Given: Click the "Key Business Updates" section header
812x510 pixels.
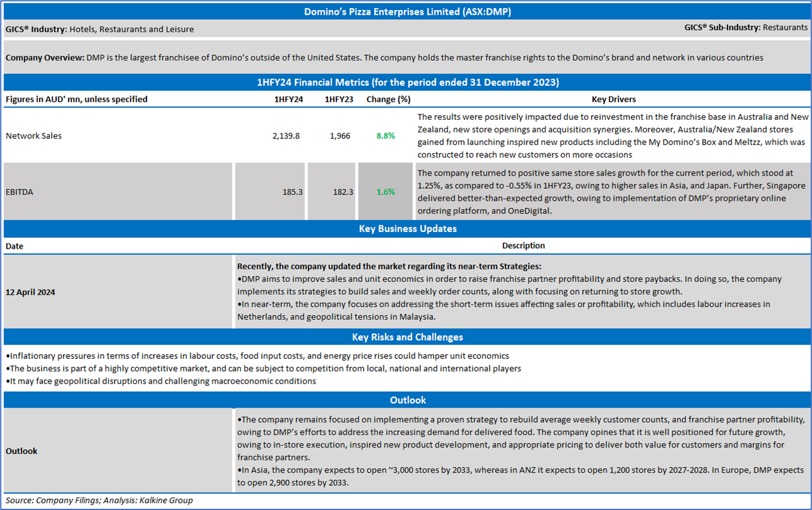Looking at the screenshot, I should coord(408,229).
